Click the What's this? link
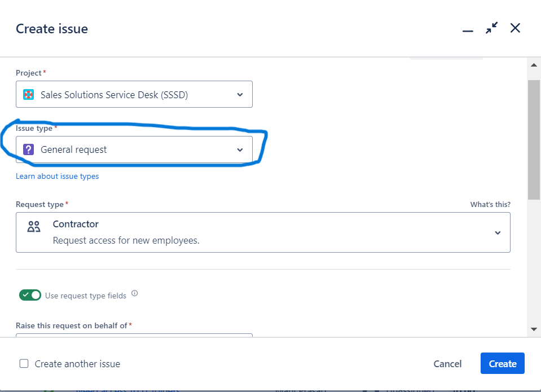This screenshot has width=541, height=392. click(x=490, y=204)
